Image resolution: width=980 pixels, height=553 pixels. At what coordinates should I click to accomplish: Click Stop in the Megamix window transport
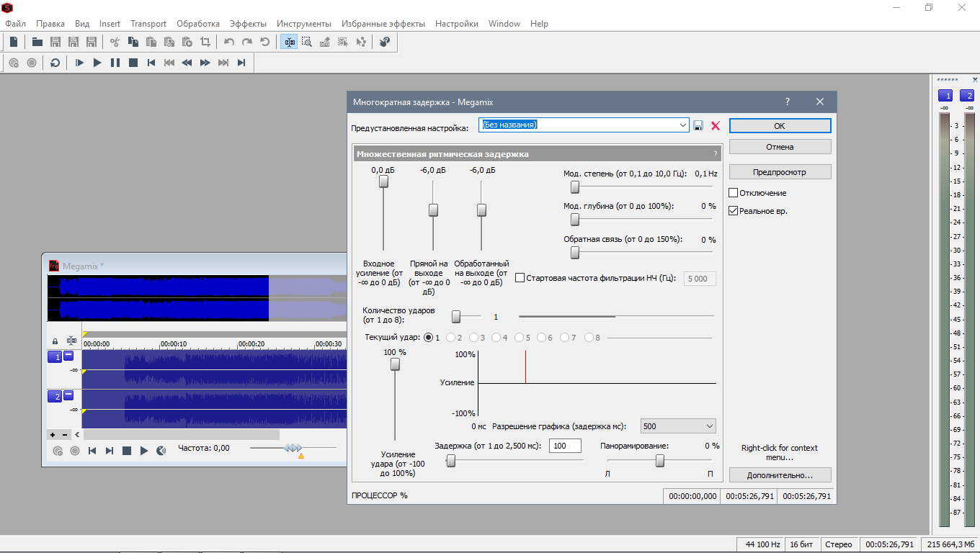click(x=127, y=451)
